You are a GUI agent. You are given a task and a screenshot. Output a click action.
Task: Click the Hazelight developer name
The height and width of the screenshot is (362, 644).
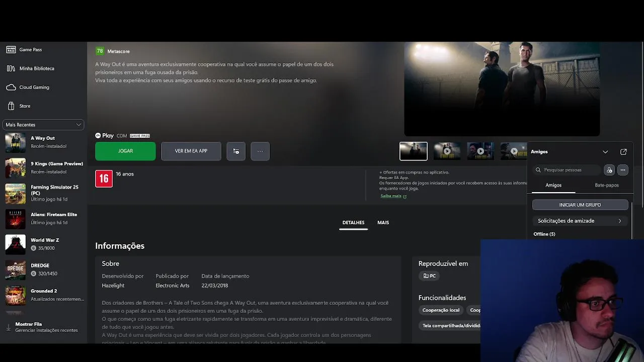(x=113, y=286)
